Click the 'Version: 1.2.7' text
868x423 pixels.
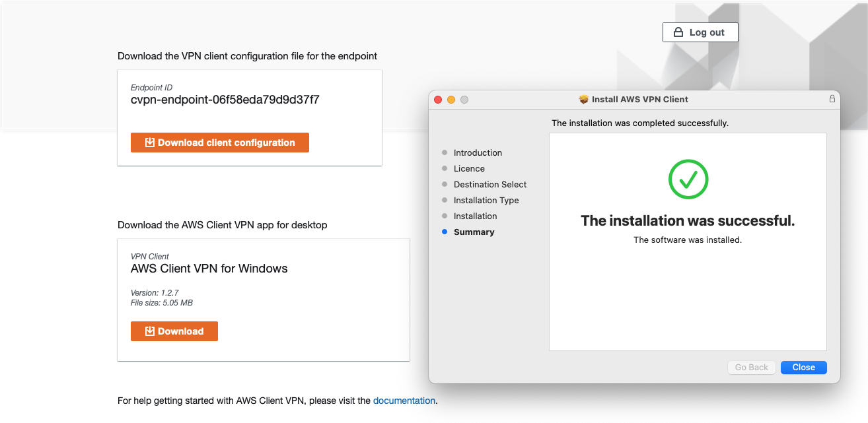click(x=155, y=292)
